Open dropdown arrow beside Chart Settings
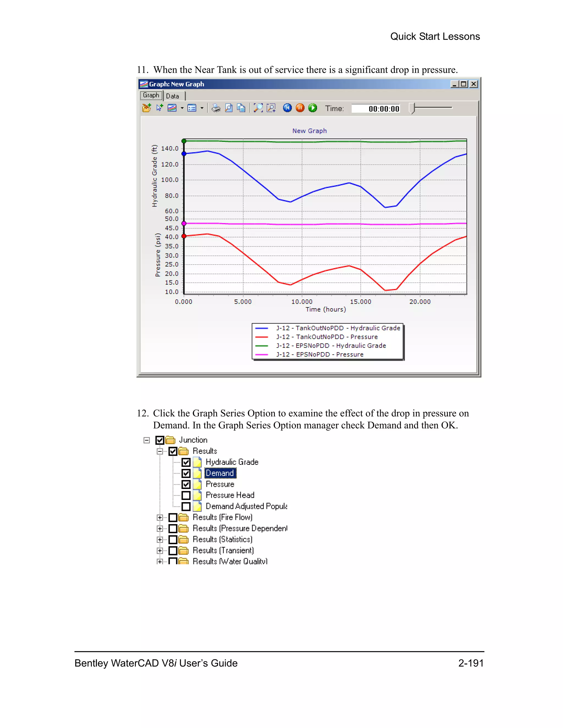This screenshot has width=563, height=728. click(202, 108)
